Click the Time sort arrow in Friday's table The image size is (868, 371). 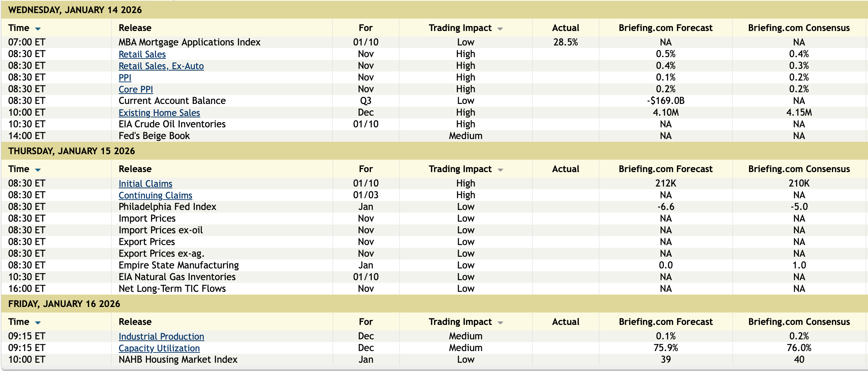pyautogui.click(x=38, y=323)
